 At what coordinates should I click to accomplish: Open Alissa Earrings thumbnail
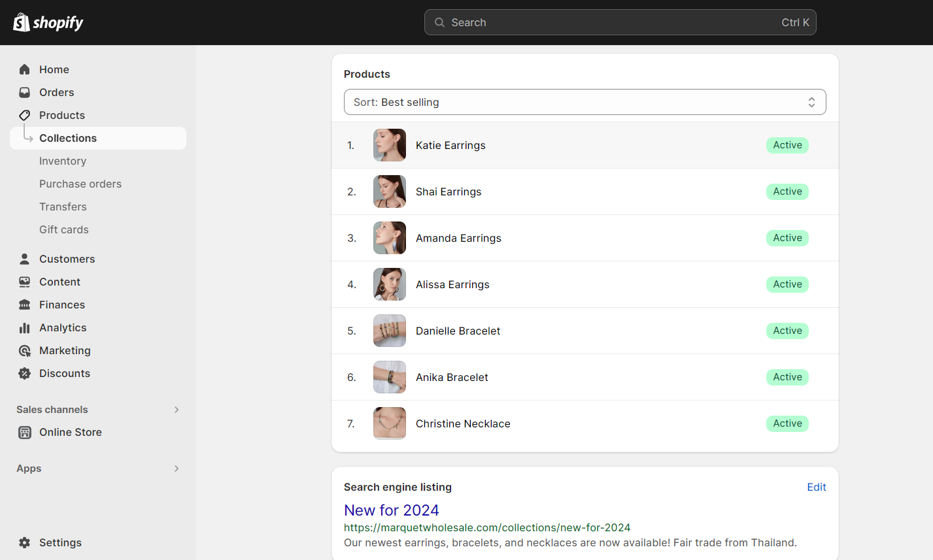click(x=390, y=284)
